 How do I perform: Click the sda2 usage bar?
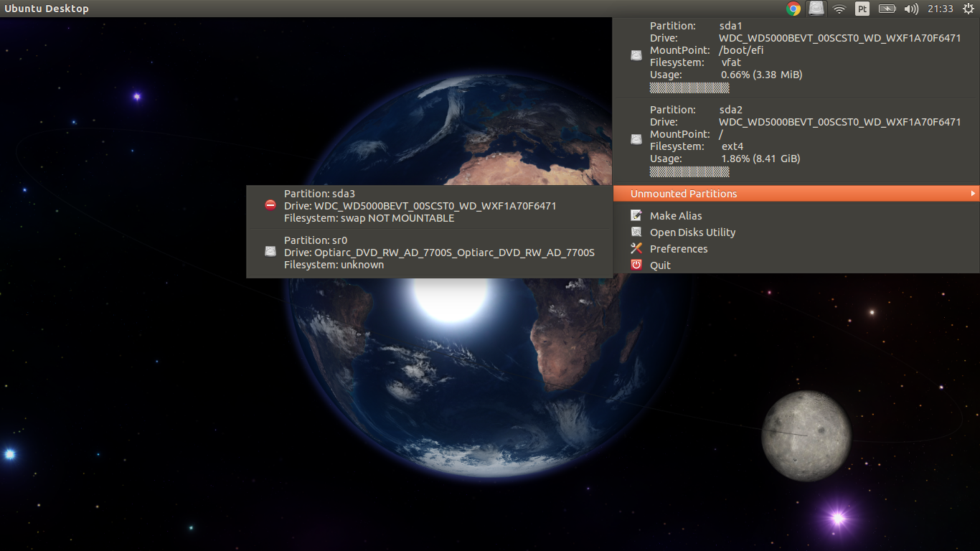click(x=689, y=172)
